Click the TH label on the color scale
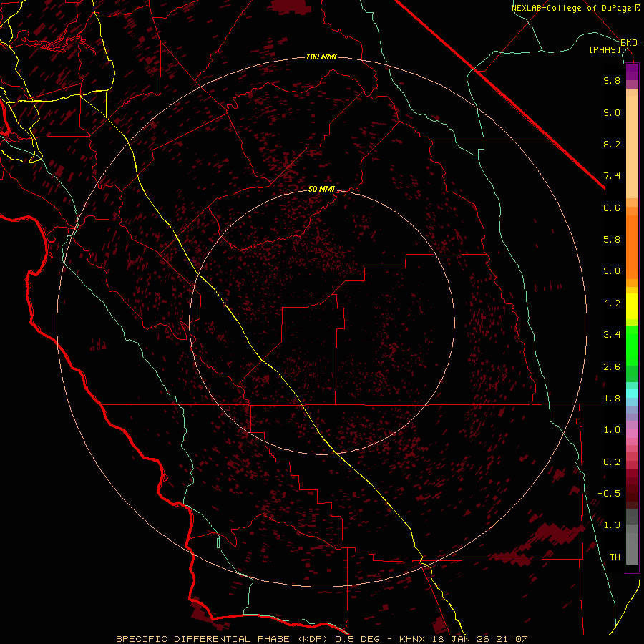 615,557
